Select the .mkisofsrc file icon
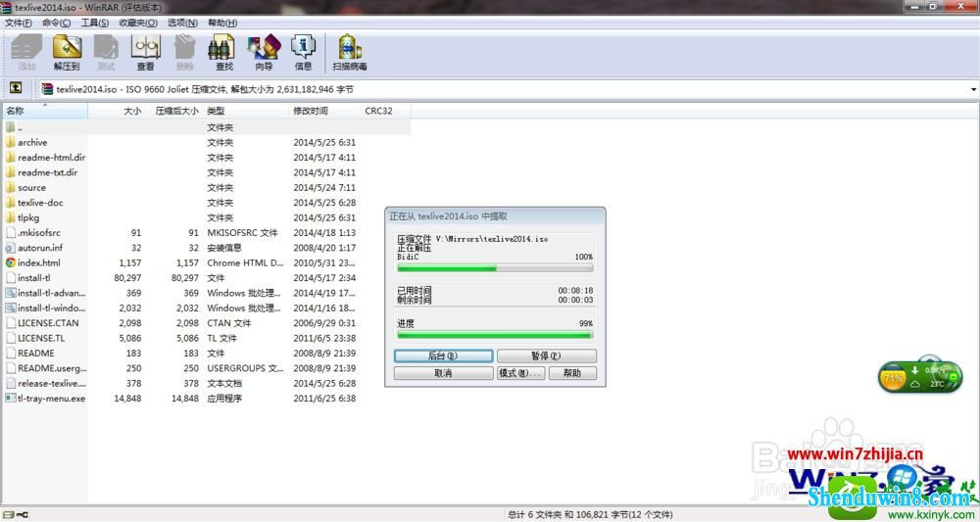Screen dimensions: 980x522 point(11,232)
